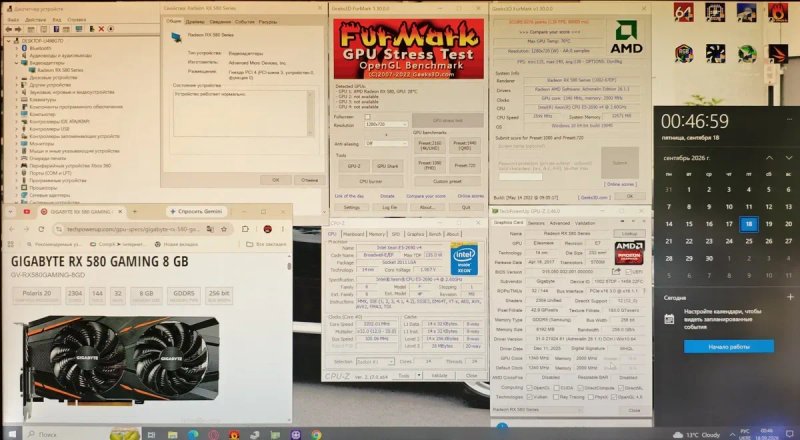800x440 pixels.
Task: Open Device Manager Action menu
Action: [x=35, y=20]
